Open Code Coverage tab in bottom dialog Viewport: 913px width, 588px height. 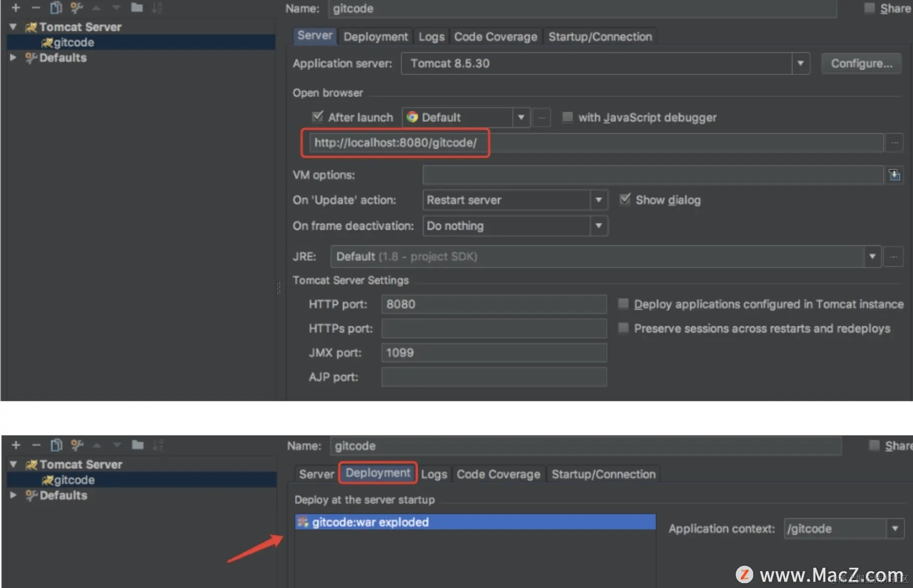pos(499,474)
